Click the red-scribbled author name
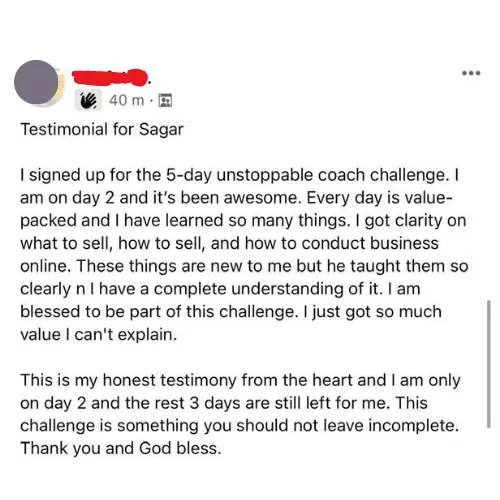 coord(110,77)
